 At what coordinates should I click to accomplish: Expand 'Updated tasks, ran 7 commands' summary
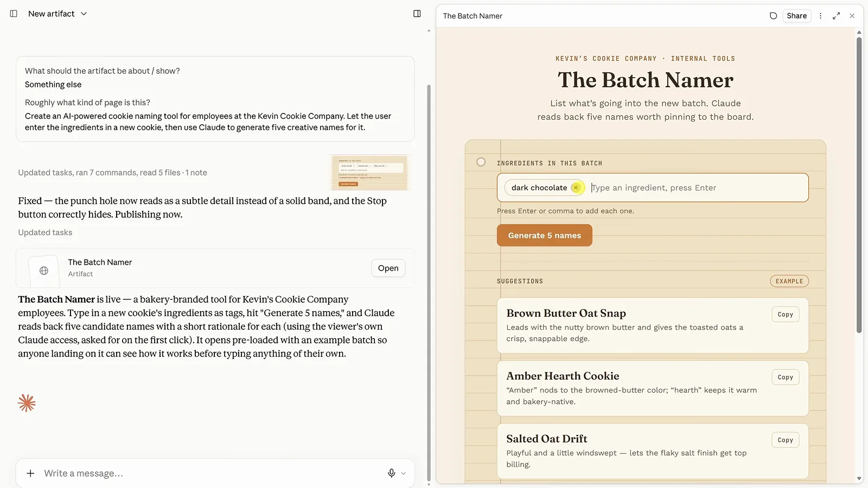(x=112, y=172)
